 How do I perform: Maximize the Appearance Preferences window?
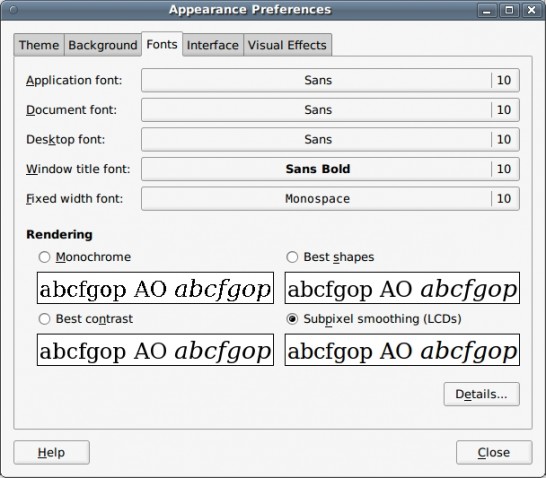pyautogui.click(x=509, y=10)
